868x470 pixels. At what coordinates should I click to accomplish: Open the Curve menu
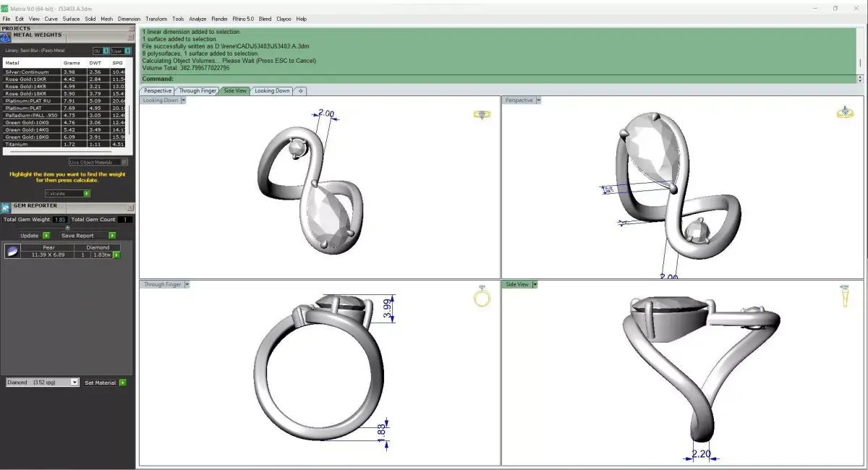coord(51,19)
